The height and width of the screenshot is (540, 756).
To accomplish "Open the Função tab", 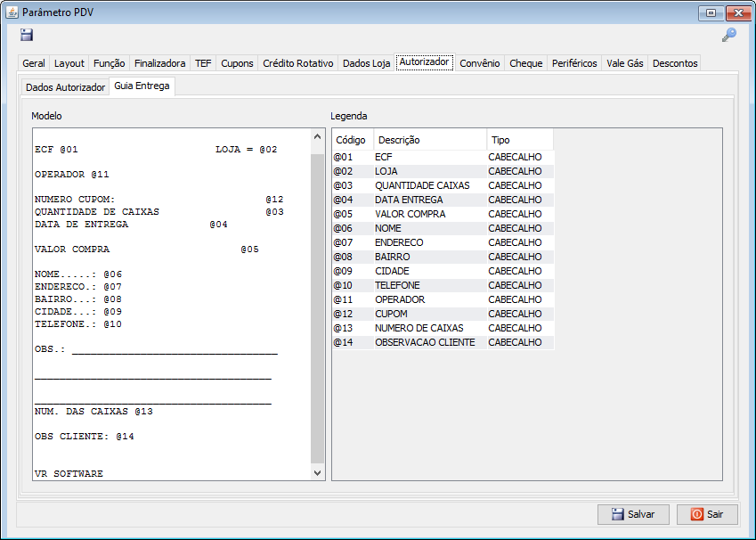I will tap(109, 63).
